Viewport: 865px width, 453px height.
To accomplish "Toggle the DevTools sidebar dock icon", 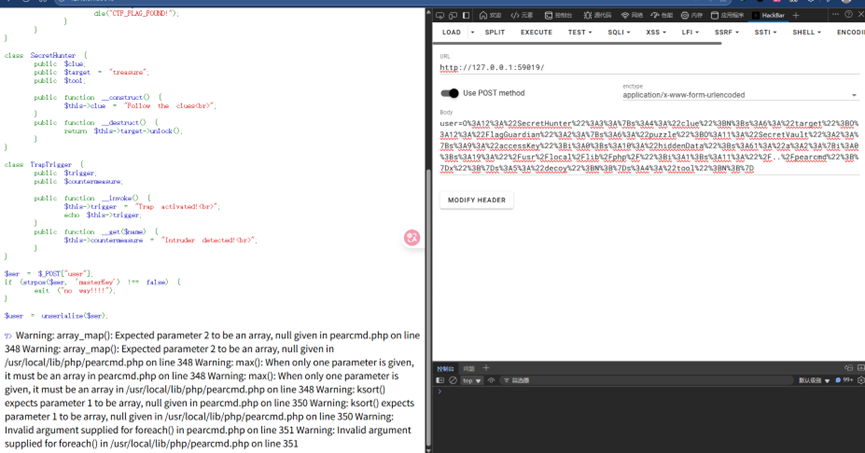I will click(x=466, y=15).
